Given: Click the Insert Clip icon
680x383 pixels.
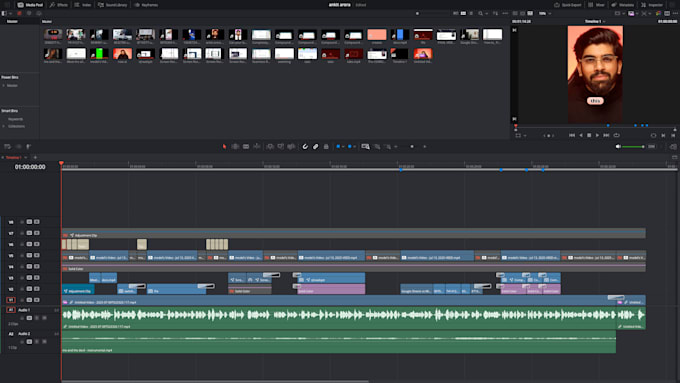Looking at the screenshot, I should point(270,147).
